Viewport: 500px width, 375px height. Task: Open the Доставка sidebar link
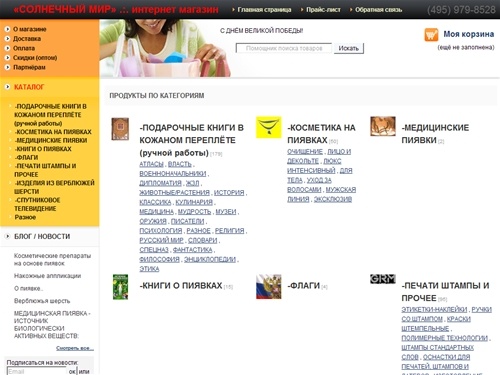27,39
